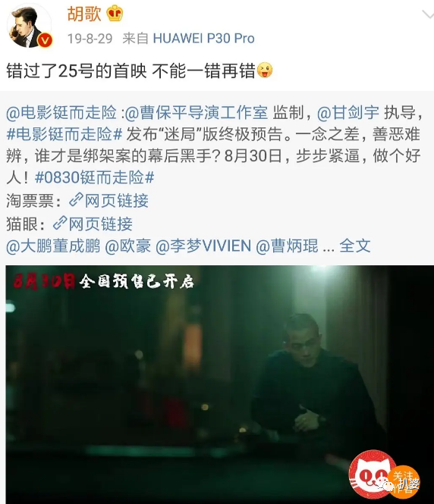Open the HUAWEI P30 Pro source link
This screenshot has height=504, width=434.
203,38
